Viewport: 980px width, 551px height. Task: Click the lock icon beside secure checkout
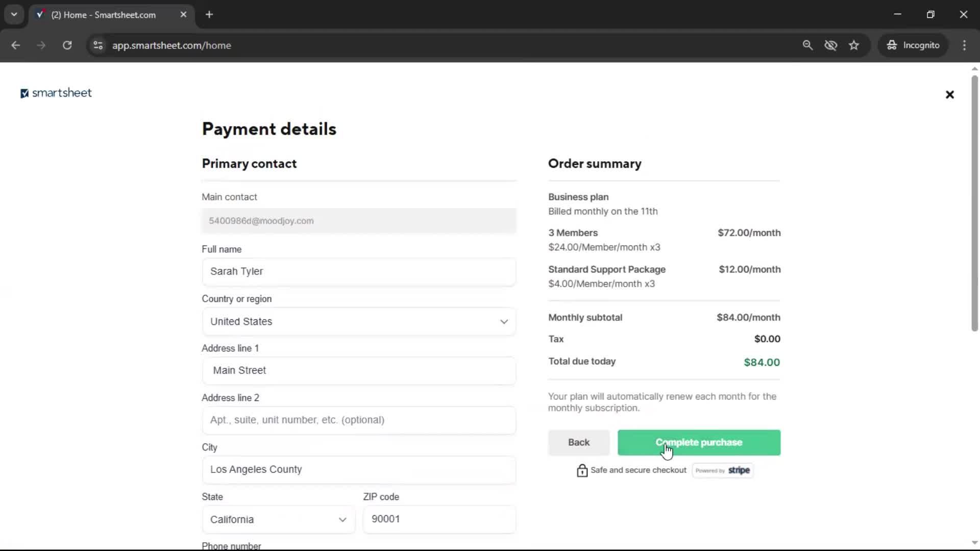[x=582, y=470]
